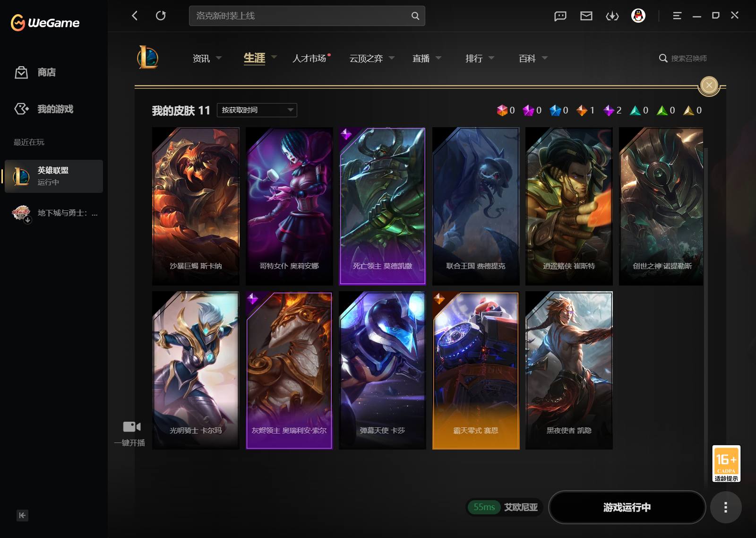Open the 百科 tab

tap(527, 58)
